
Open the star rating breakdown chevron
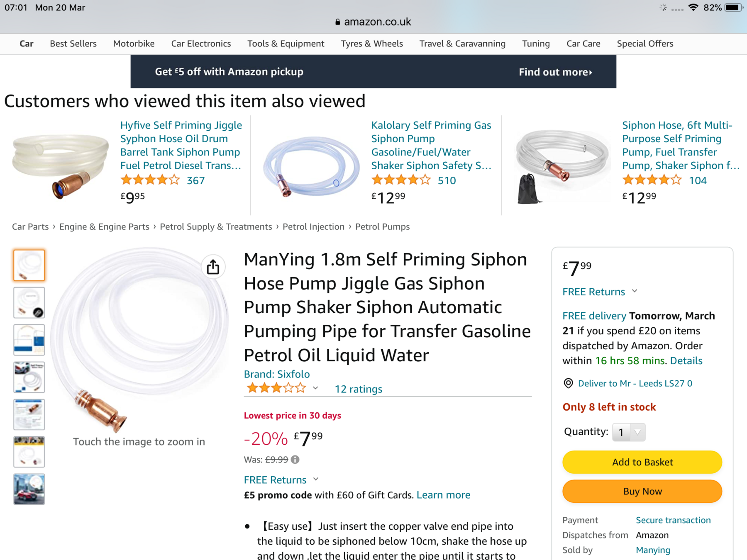pyautogui.click(x=315, y=388)
